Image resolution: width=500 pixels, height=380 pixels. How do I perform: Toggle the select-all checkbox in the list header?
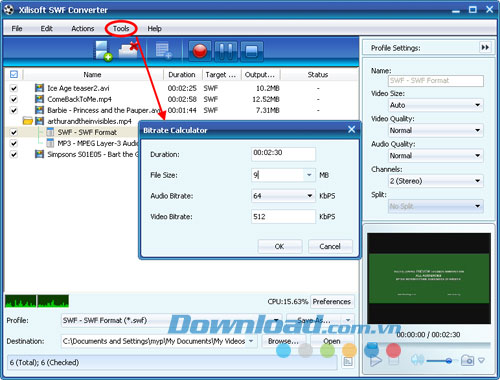click(x=14, y=74)
